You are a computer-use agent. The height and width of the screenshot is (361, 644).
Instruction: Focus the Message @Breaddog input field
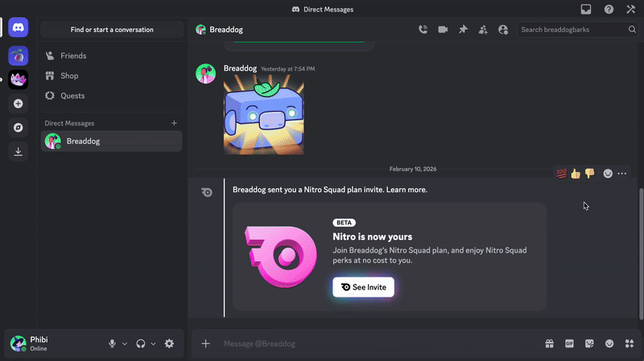click(x=378, y=343)
